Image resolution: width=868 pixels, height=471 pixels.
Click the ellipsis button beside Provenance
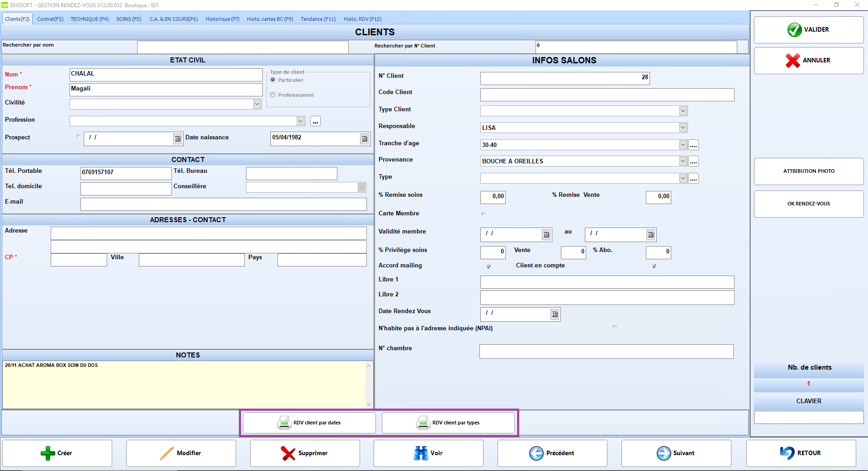pyautogui.click(x=693, y=161)
